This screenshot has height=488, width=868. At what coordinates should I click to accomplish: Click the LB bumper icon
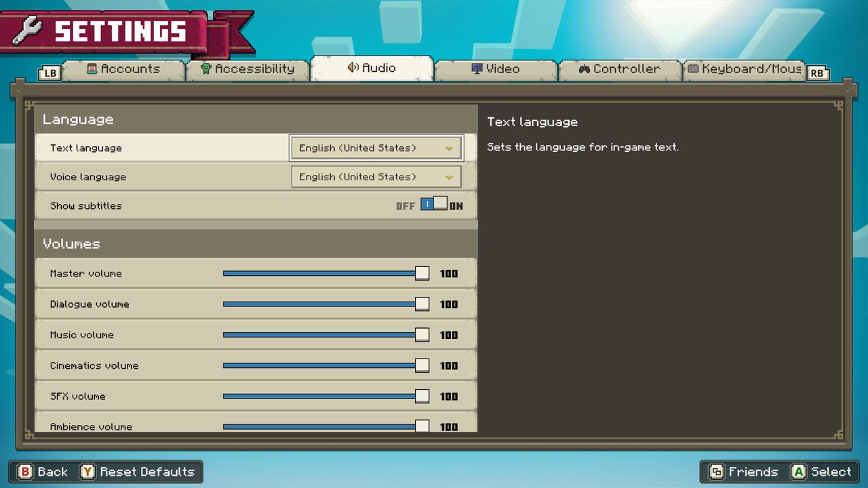[50, 73]
